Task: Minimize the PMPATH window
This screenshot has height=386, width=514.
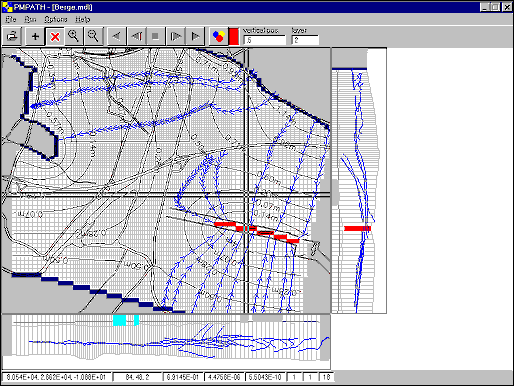Action: 485,7
